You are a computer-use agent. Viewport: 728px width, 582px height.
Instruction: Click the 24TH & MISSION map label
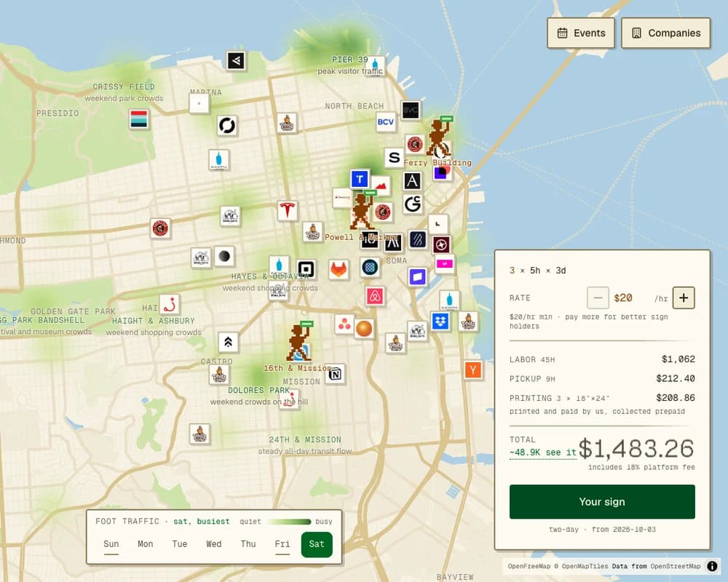pos(305,439)
